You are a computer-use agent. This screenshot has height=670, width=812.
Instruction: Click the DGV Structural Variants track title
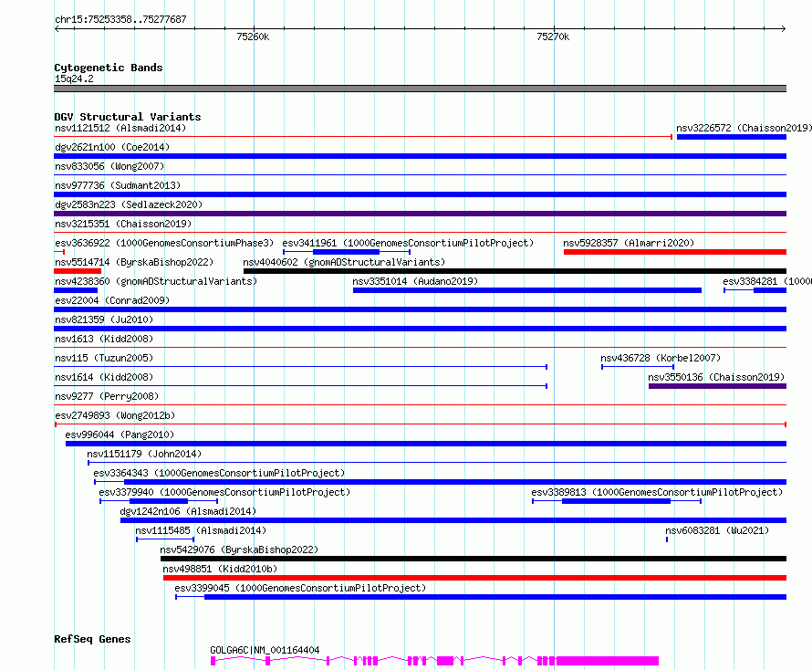click(128, 117)
